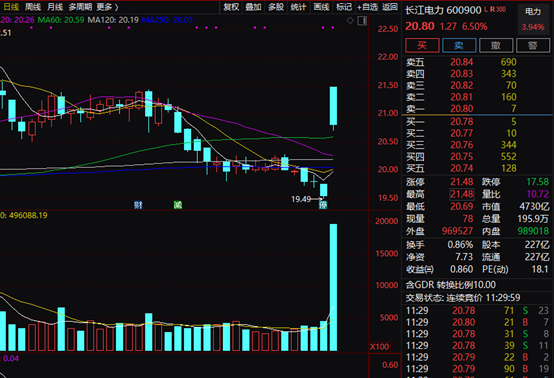Click the 外盘 value 969527
554x378 pixels.
point(457,231)
